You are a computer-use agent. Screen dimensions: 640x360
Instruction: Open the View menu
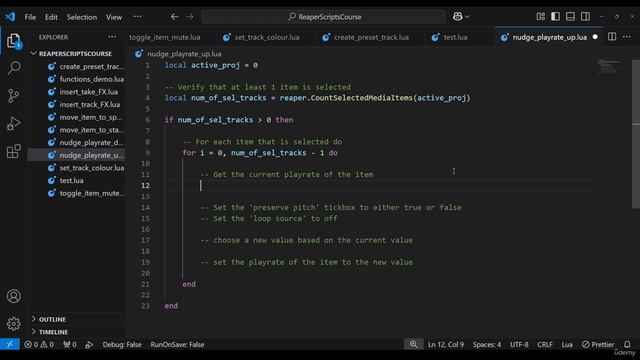(x=114, y=17)
